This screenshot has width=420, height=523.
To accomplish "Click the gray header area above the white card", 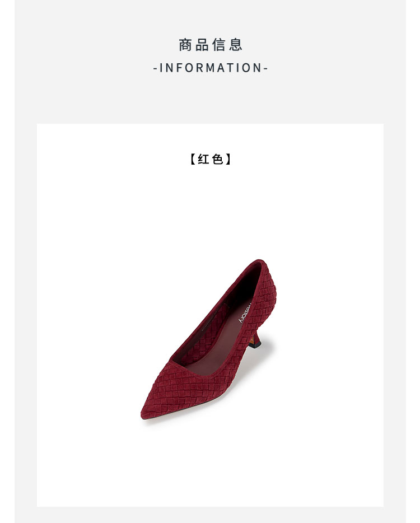I will point(210,97).
